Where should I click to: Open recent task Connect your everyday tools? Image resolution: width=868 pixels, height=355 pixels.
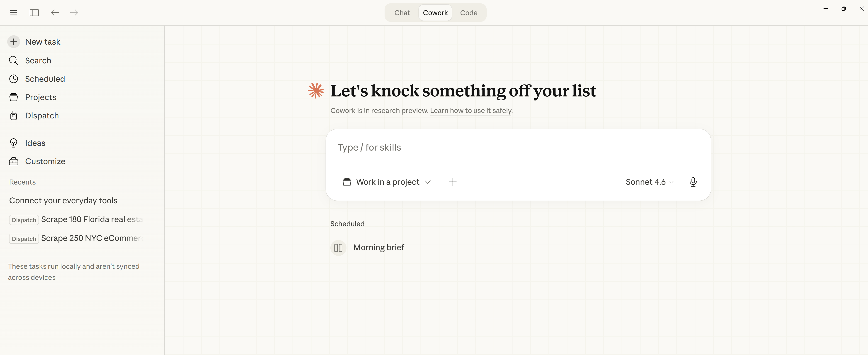63,201
